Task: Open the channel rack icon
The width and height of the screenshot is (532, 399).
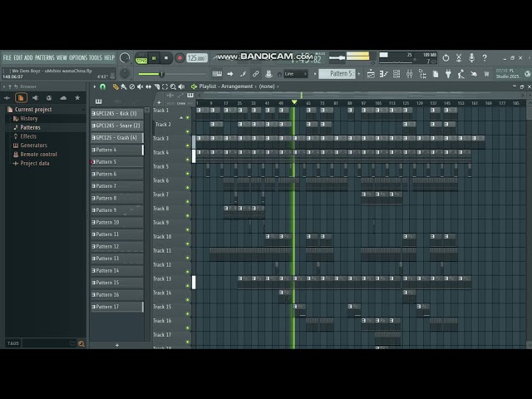Action: [397, 74]
